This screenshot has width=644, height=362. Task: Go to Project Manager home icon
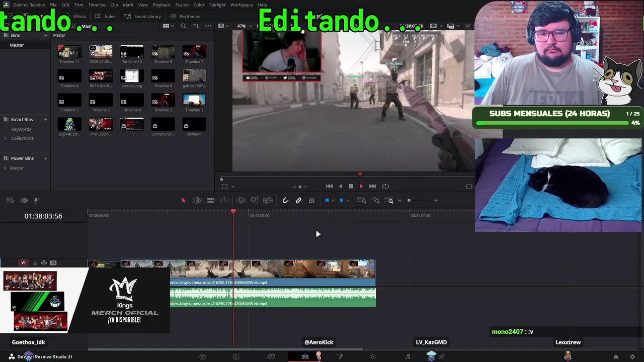[616, 357]
